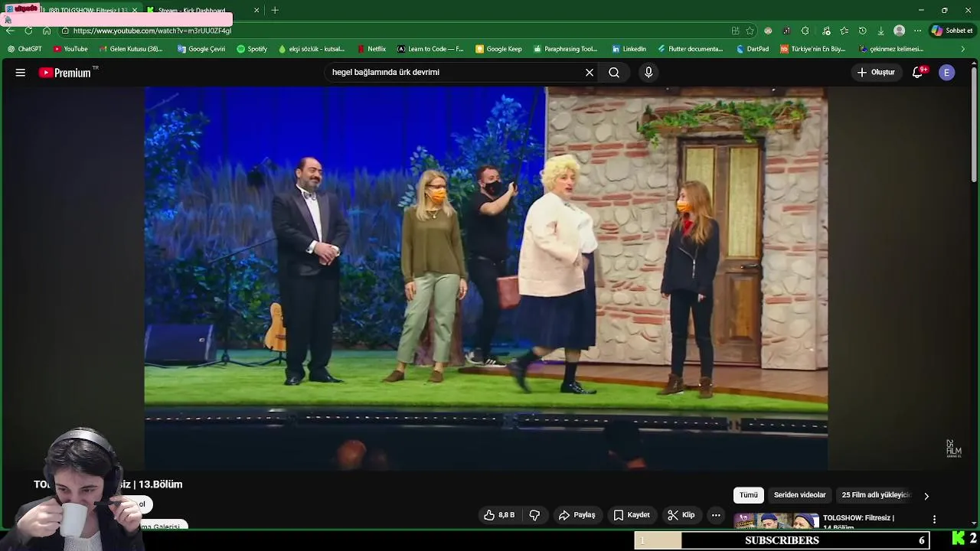
Task: Save the video with Kaydet
Action: (632, 515)
